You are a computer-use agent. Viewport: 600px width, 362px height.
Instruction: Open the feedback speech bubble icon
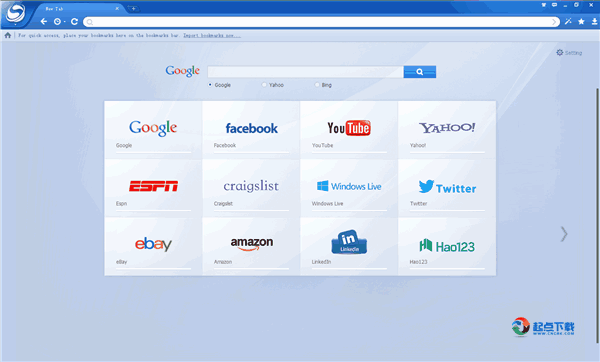554,5
